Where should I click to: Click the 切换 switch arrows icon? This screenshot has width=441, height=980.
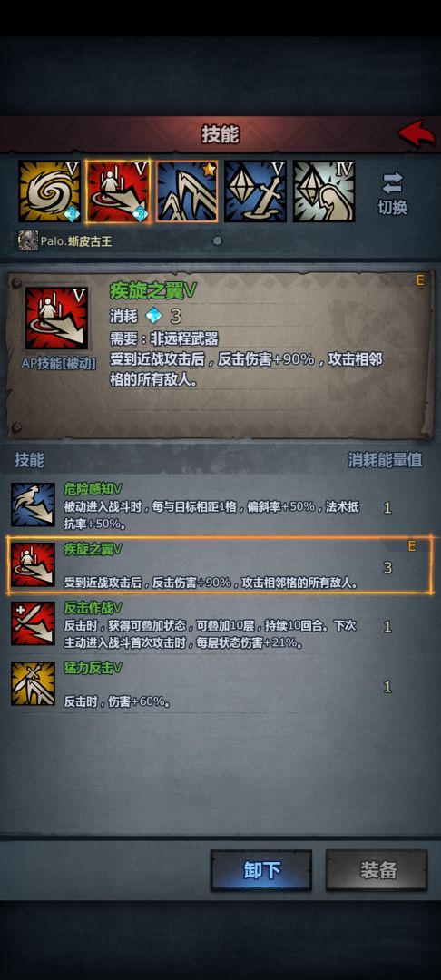click(393, 183)
